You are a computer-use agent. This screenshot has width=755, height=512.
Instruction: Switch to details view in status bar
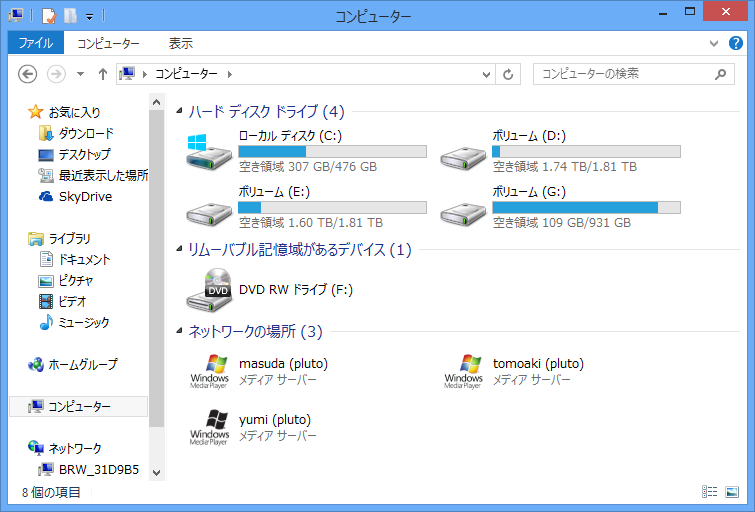[x=710, y=492]
